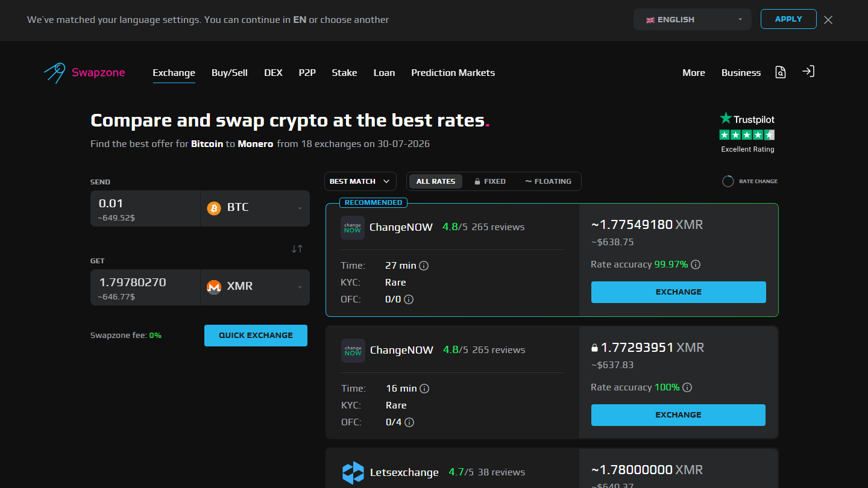
Task: Click the swap currencies arrows icon
Action: [x=297, y=248]
